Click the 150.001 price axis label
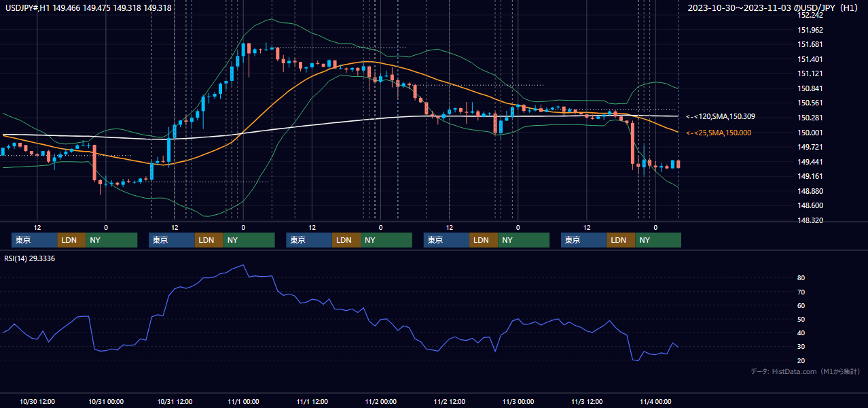Image resolution: width=868 pixels, height=408 pixels. click(810, 133)
